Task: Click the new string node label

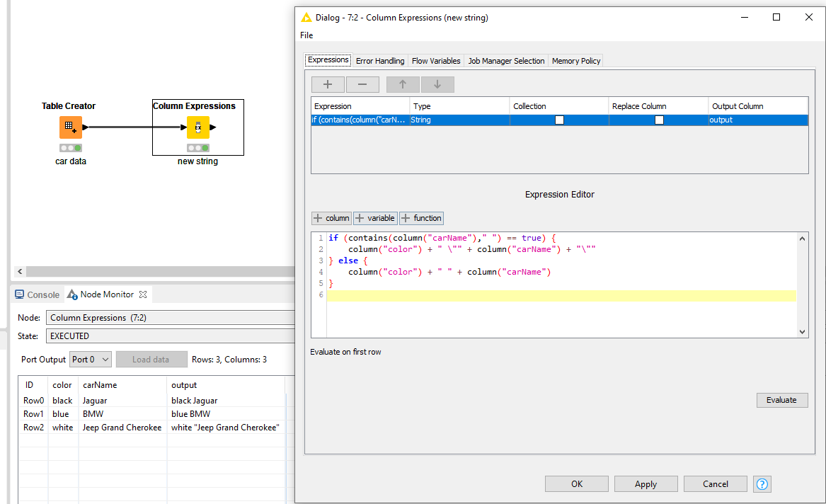Action: coord(197,161)
